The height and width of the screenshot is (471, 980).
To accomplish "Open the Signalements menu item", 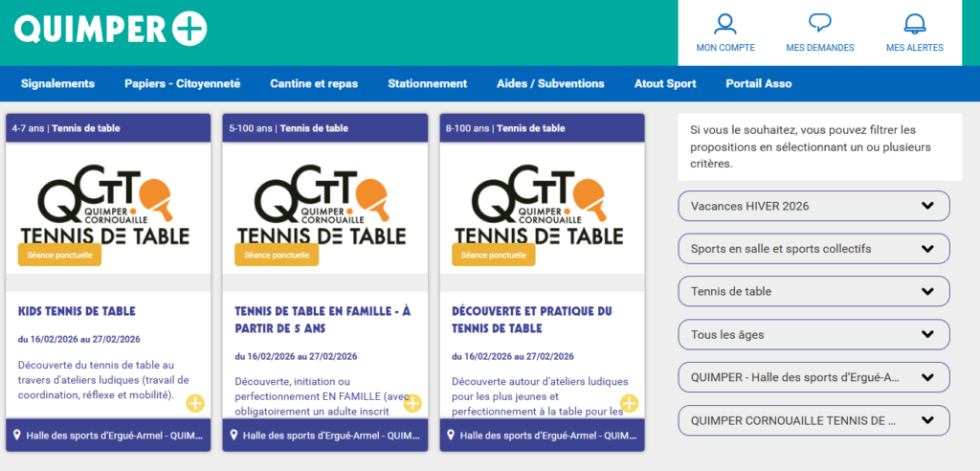I will [x=57, y=83].
